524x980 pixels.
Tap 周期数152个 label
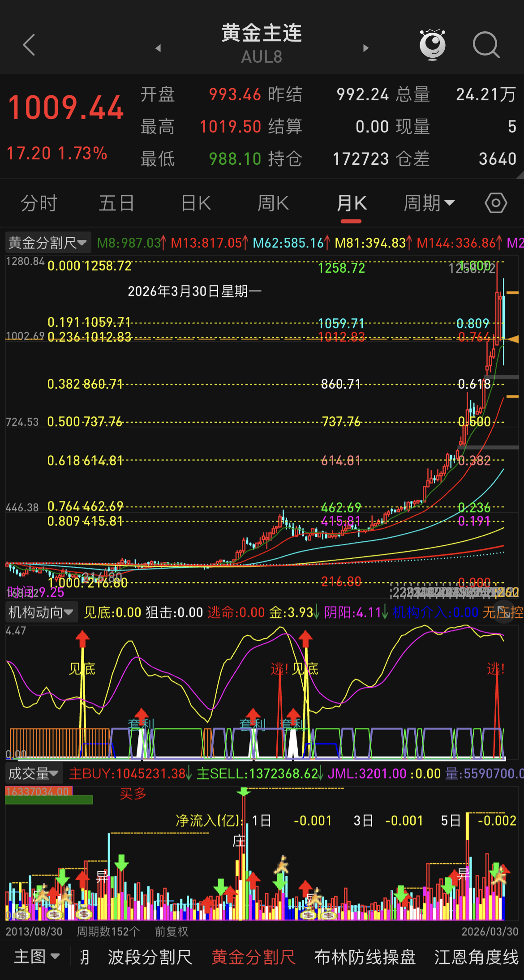108,932
